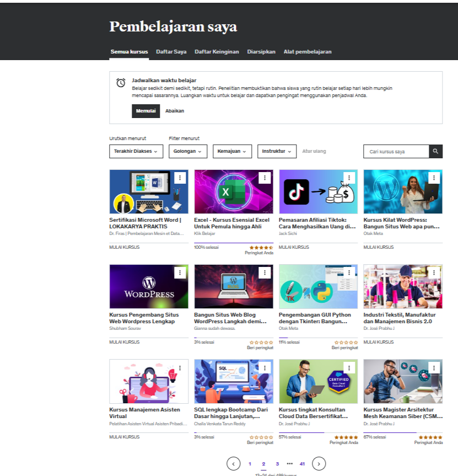Expand the Instruktur filter dropdown
Image resolution: width=458 pixels, height=476 pixels.
pos(276,151)
